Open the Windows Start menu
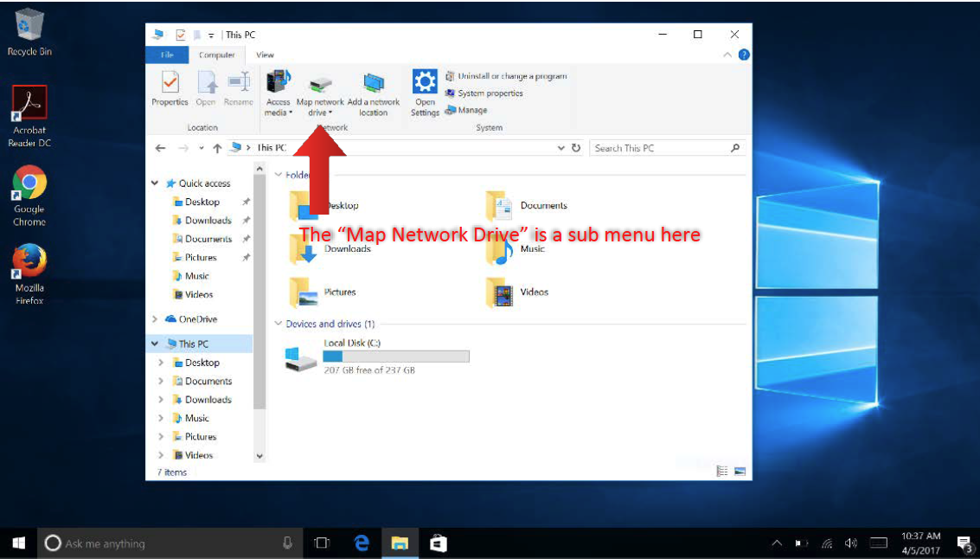 [x=19, y=543]
